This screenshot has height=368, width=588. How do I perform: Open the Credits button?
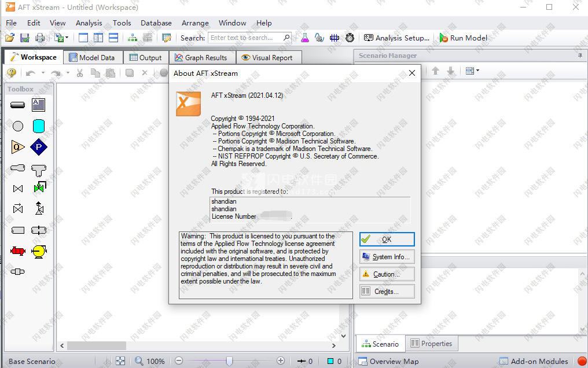coord(387,291)
